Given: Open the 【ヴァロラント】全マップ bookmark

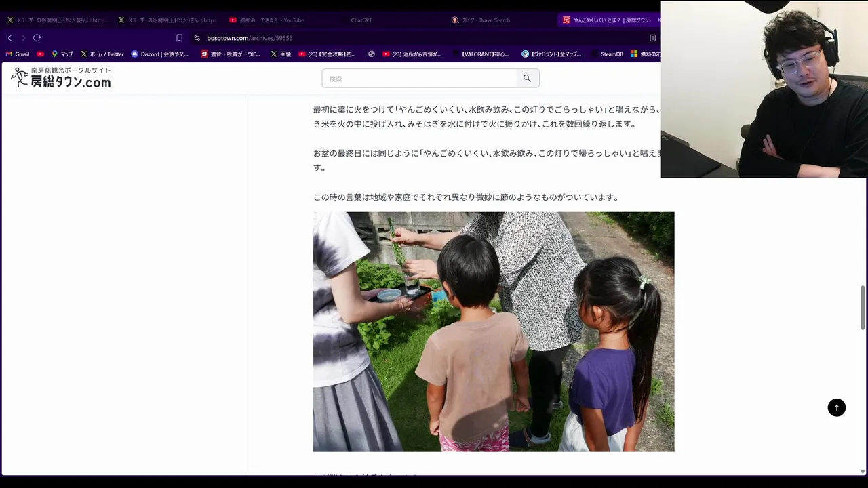Looking at the screenshot, I should point(551,54).
